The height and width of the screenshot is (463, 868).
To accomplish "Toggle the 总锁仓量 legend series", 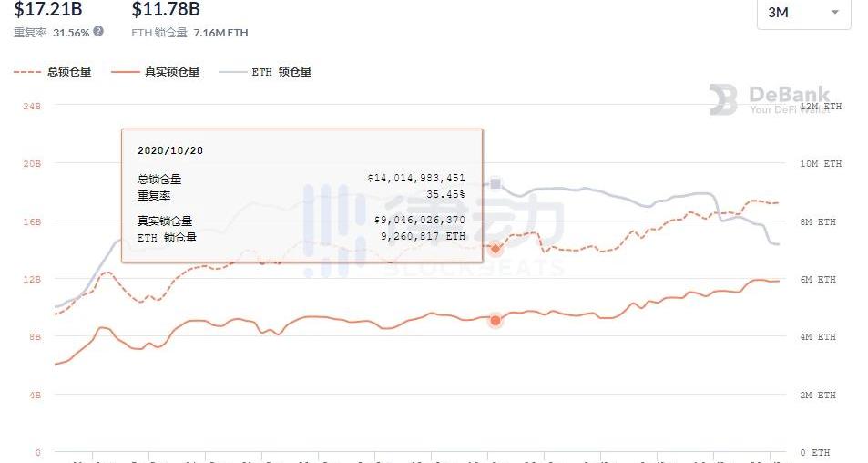I will [53, 71].
